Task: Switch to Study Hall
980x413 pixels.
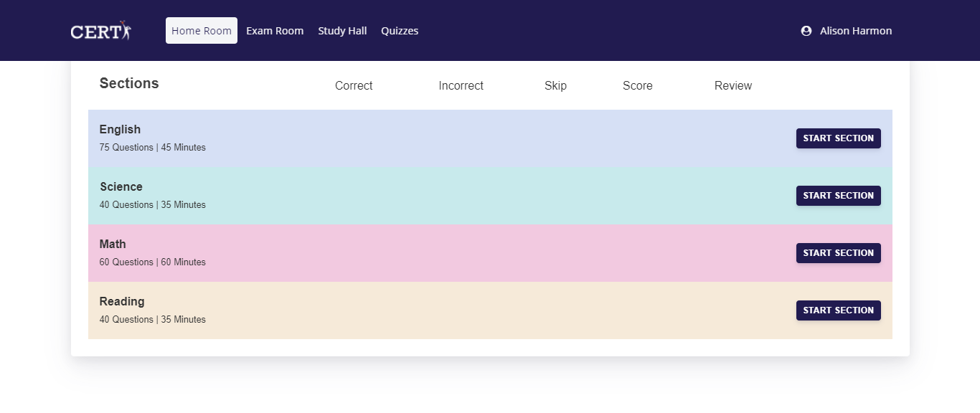Action: (x=342, y=31)
